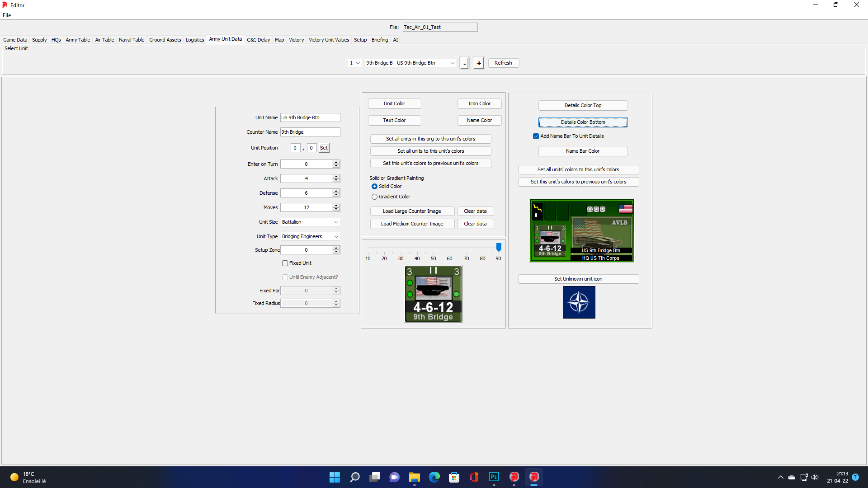Enable the Fixed Unit checkbox
The width and height of the screenshot is (868, 488).
point(285,263)
